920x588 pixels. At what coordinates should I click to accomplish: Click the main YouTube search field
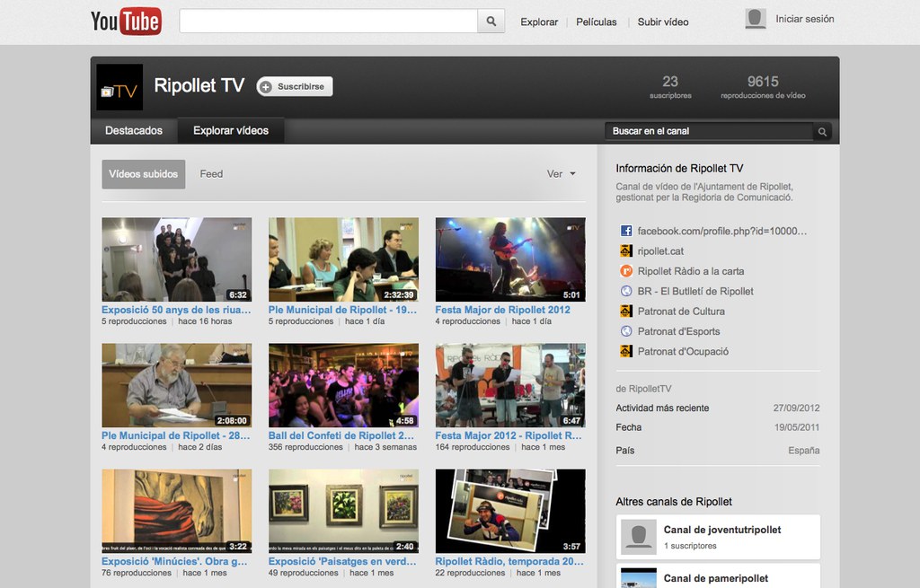tap(328, 22)
